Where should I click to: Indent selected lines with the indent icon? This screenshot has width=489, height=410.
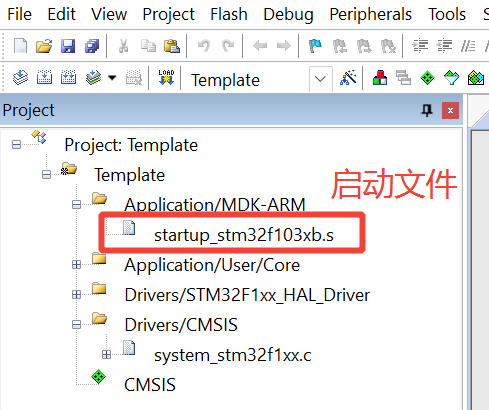point(420,46)
